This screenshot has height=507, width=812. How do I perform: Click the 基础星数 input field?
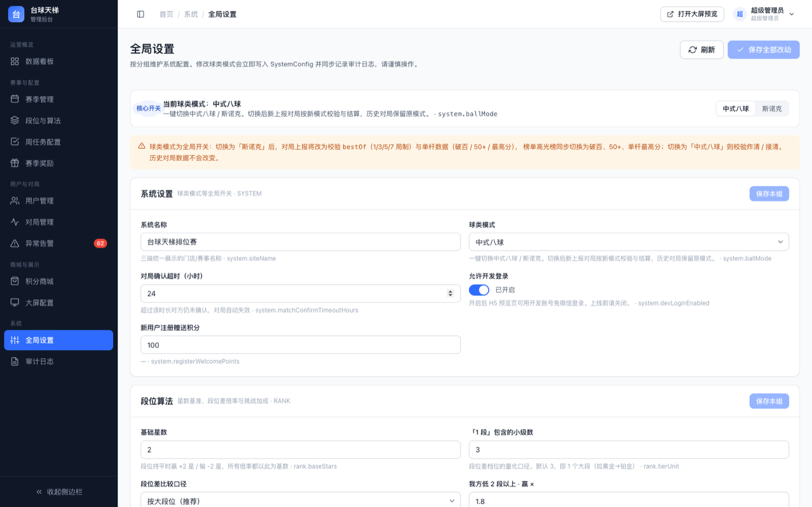[300, 450]
